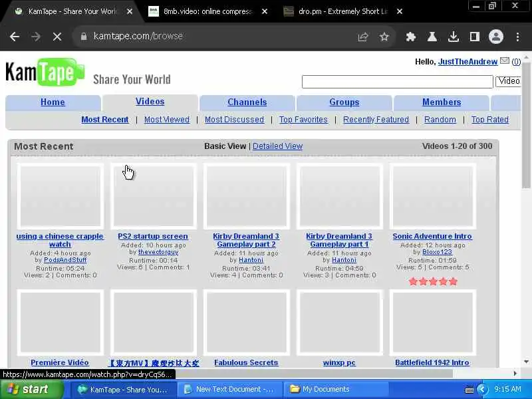Click the Video search button
The image size is (532, 399).
pyautogui.click(x=508, y=81)
